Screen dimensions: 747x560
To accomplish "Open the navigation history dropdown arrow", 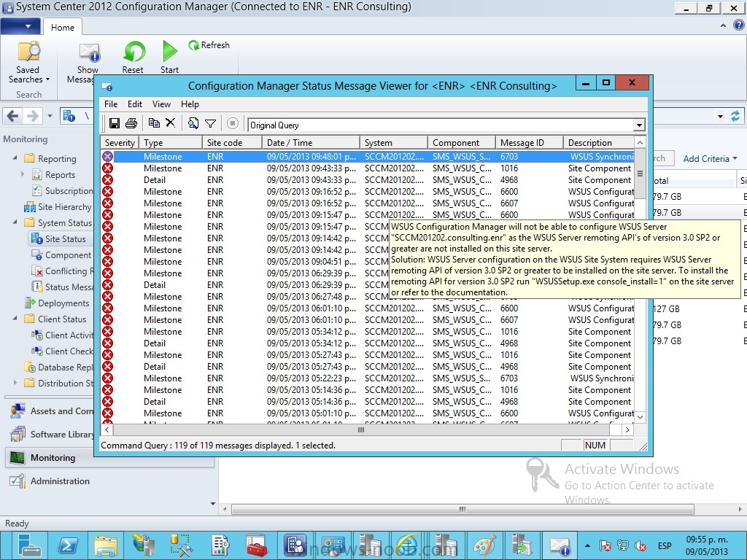I will click(x=50, y=116).
